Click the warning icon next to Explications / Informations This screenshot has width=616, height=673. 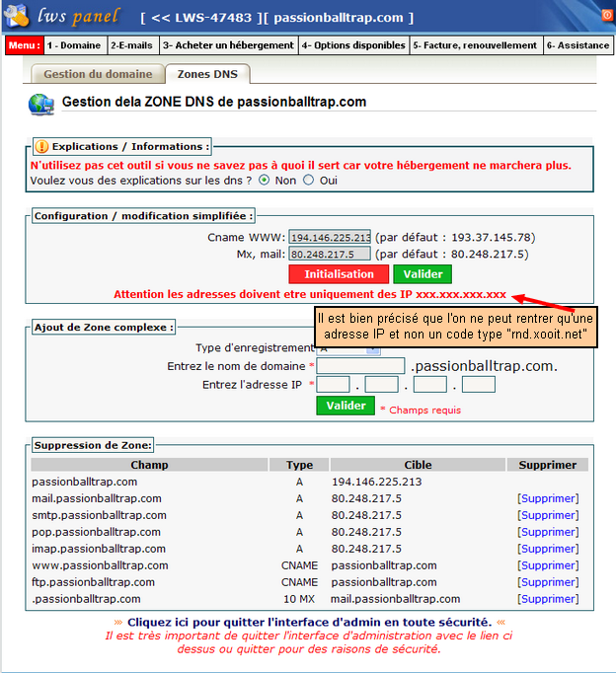[41, 146]
